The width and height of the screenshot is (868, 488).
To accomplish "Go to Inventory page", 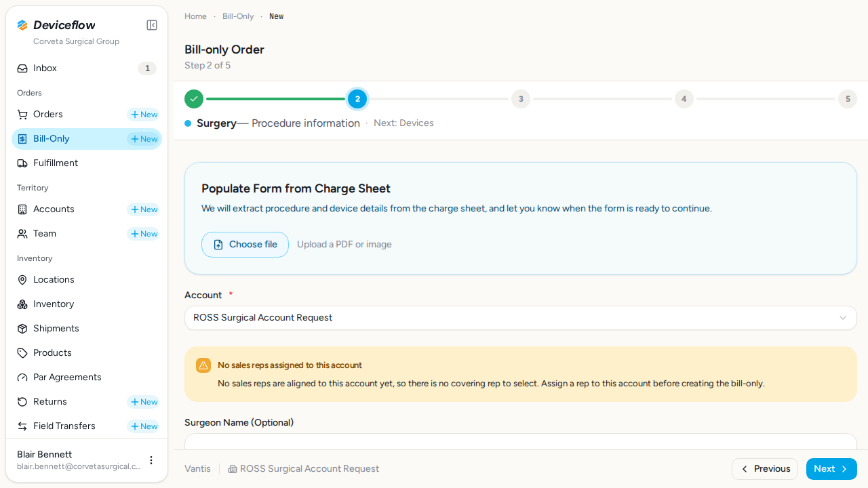I will pos(87,304).
